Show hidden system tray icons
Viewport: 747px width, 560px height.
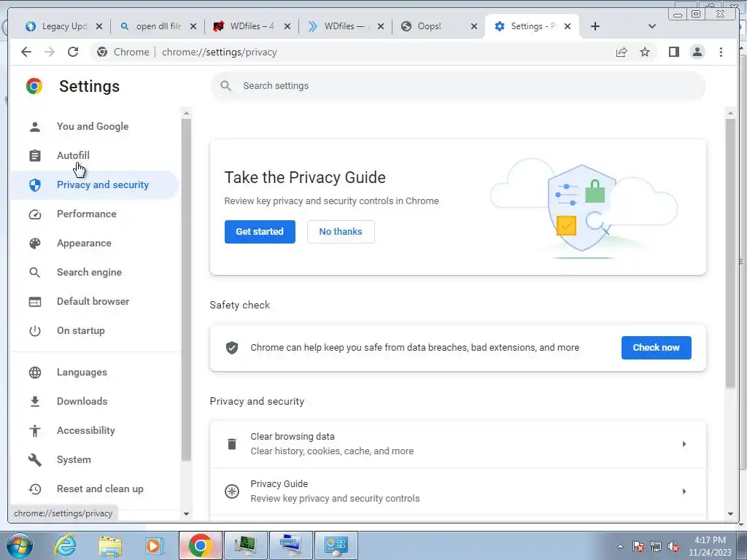[x=620, y=546]
